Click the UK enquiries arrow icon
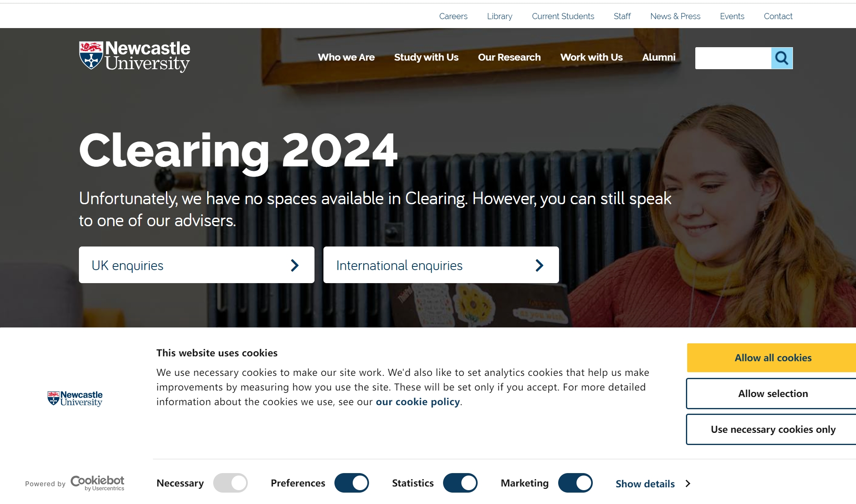Image resolution: width=856 pixels, height=504 pixels. point(295,264)
